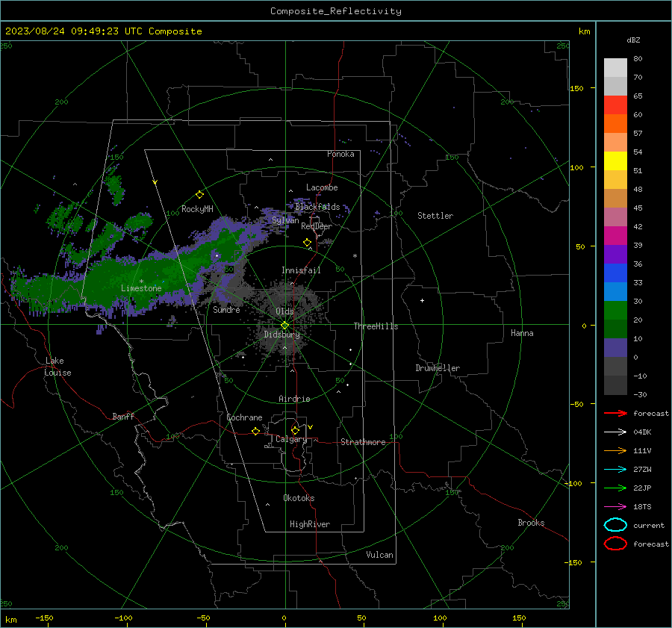Click the light gray 70 dBZ swatch
The width and height of the screenshot is (672, 628).
(x=615, y=68)
